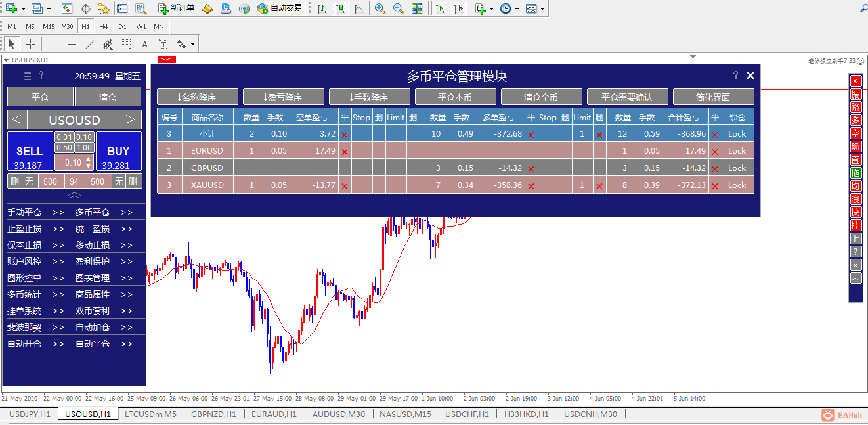Image resolution: width=868 pixels, height=425 pixels.
Task: Select the crosshair tool
Action: point(30,44)
